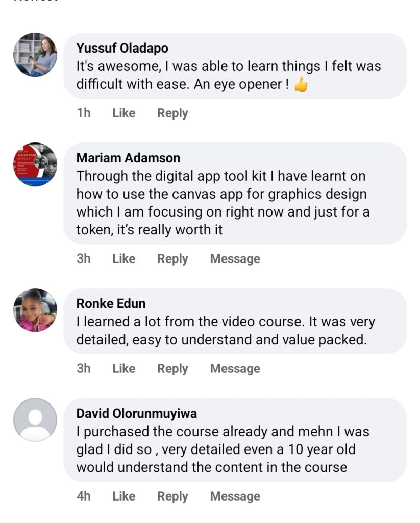Image resolution: width=420 pixels, height=523 pixels.
Task: Like Yussuf Oladapo's comment
Action: (123, 113)
